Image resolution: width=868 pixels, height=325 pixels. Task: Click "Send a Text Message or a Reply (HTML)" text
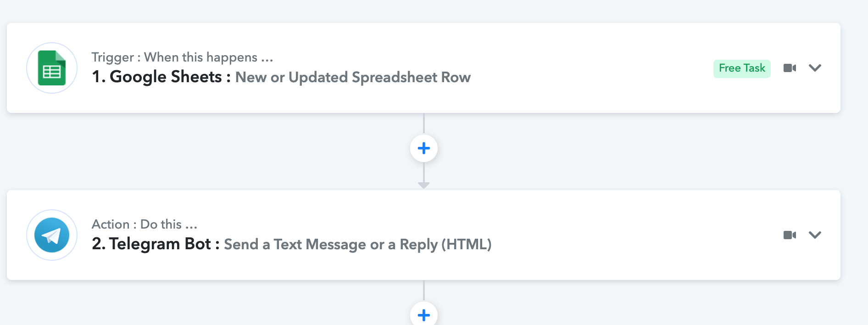pos(357,245)
